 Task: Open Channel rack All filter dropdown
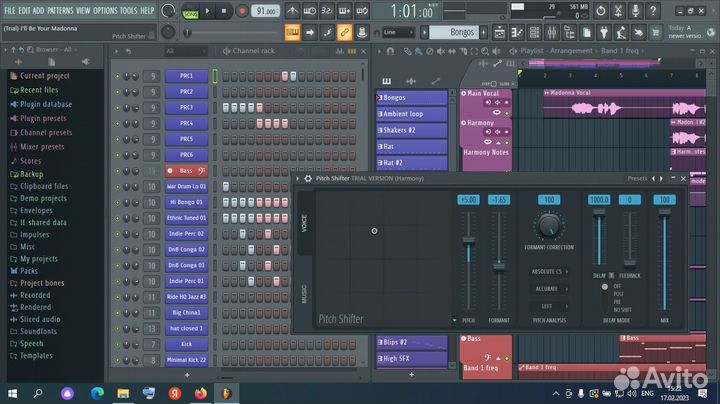186,51
